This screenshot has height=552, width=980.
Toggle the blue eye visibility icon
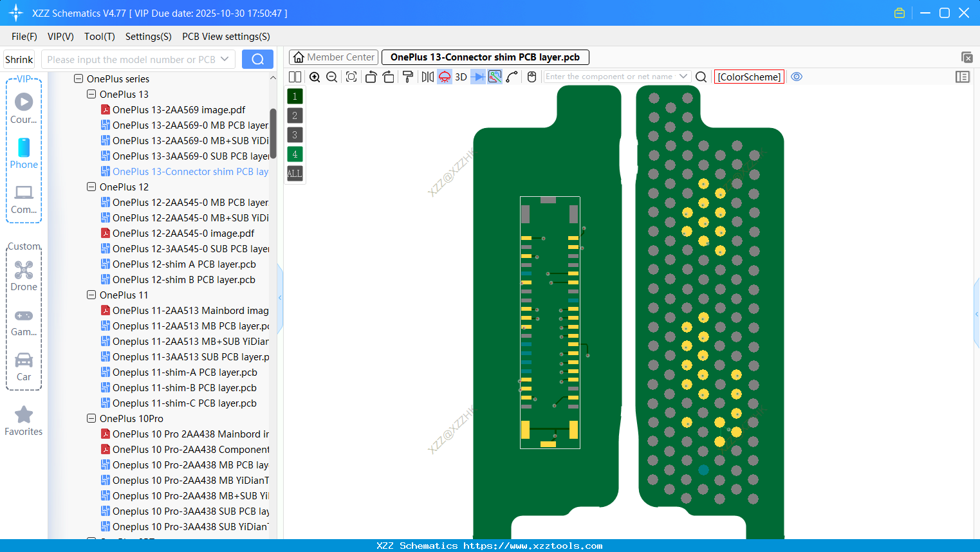click(x=797, y=77)
